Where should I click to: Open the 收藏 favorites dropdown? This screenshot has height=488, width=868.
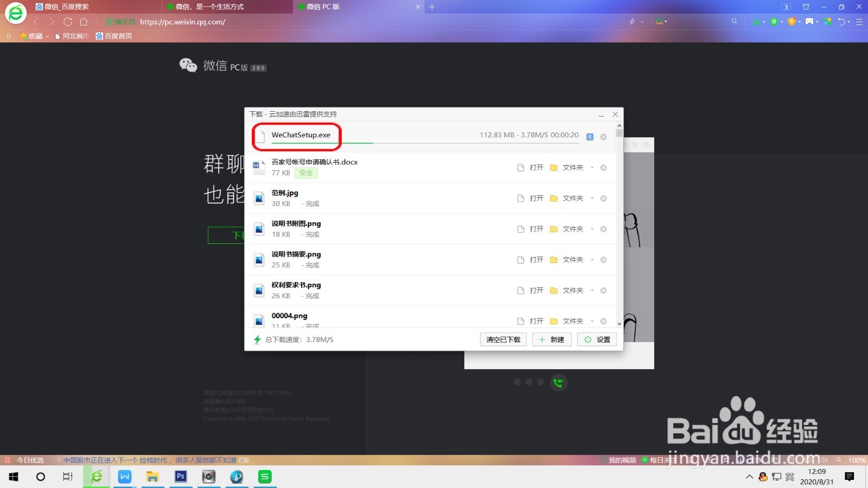coord(35,36)
